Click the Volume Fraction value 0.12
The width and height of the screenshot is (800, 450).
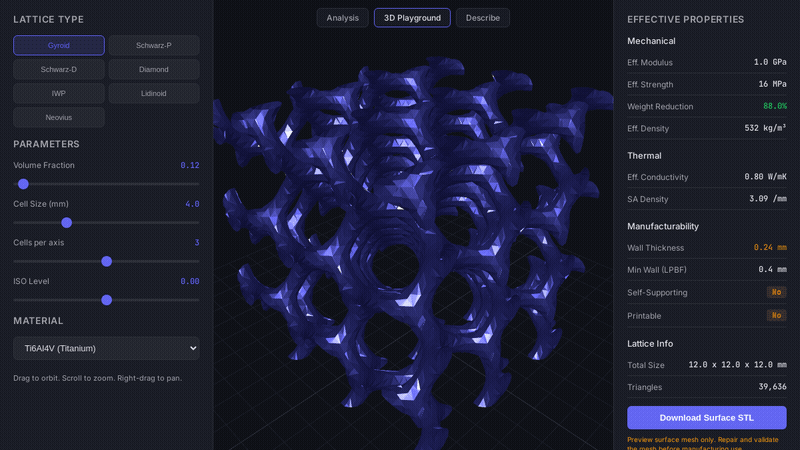click(x=190, y=165)
